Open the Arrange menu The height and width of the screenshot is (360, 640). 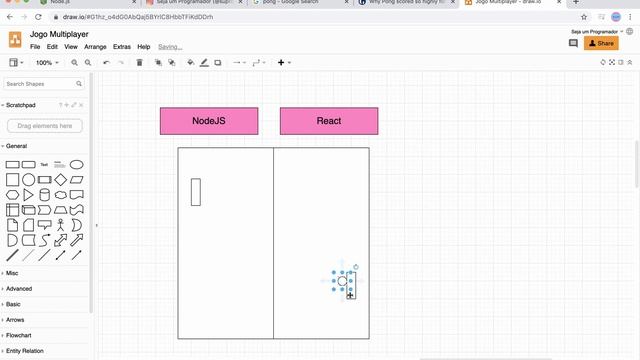95,47
